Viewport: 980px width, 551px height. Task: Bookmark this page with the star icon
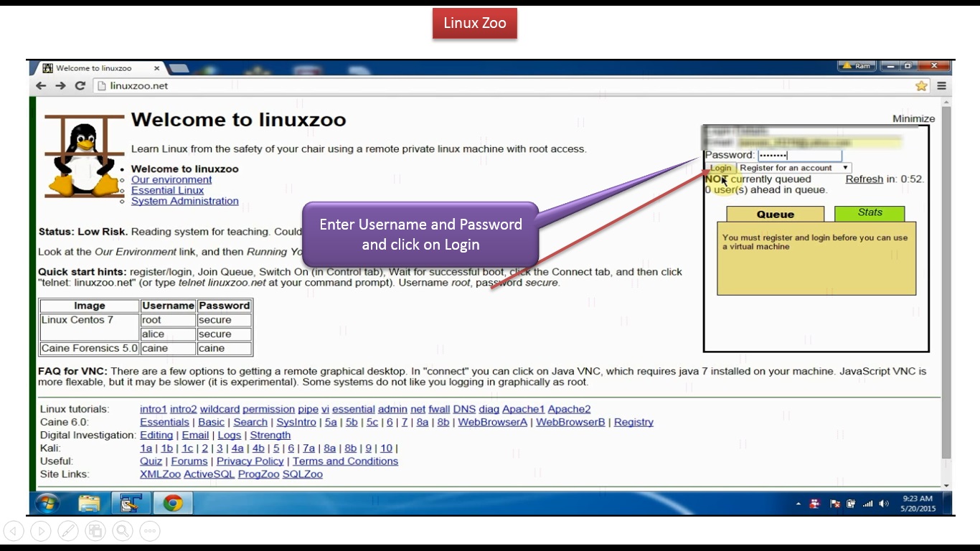coord(922,86)
